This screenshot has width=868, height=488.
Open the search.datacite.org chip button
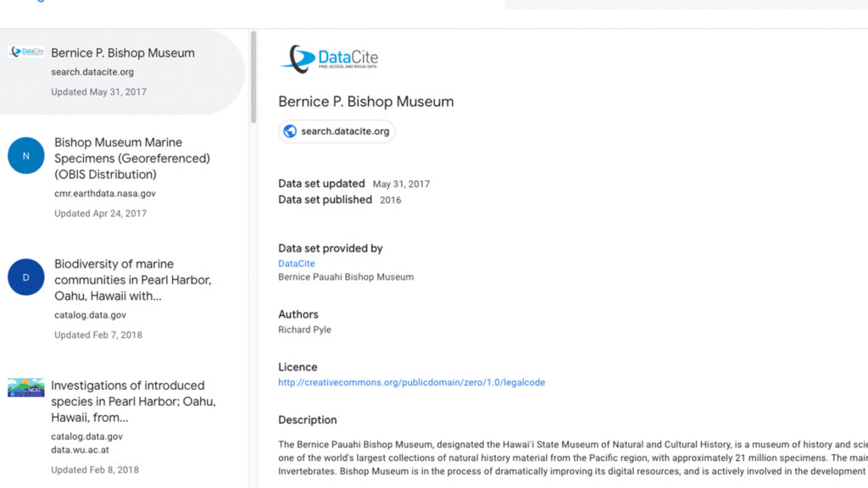pos(337,131)
